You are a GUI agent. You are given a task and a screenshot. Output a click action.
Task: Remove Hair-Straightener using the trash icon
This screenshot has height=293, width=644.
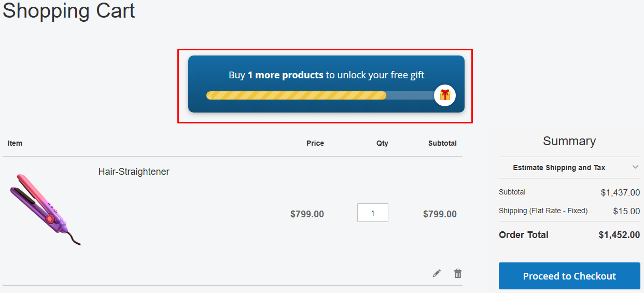458,273
